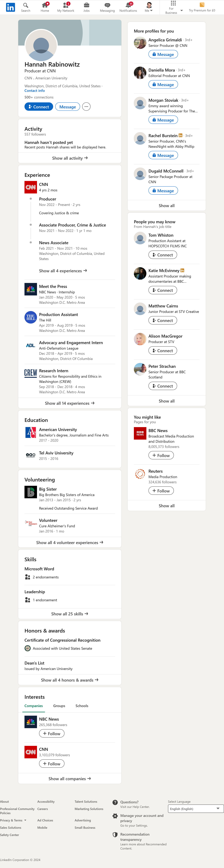Open the Messaging icon
This screenshot has height=868, width=224.
coord(107,5)
